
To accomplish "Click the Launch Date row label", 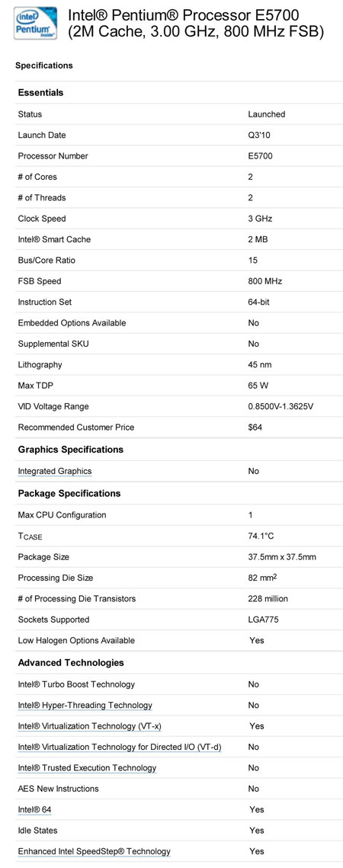I will 42,135.
